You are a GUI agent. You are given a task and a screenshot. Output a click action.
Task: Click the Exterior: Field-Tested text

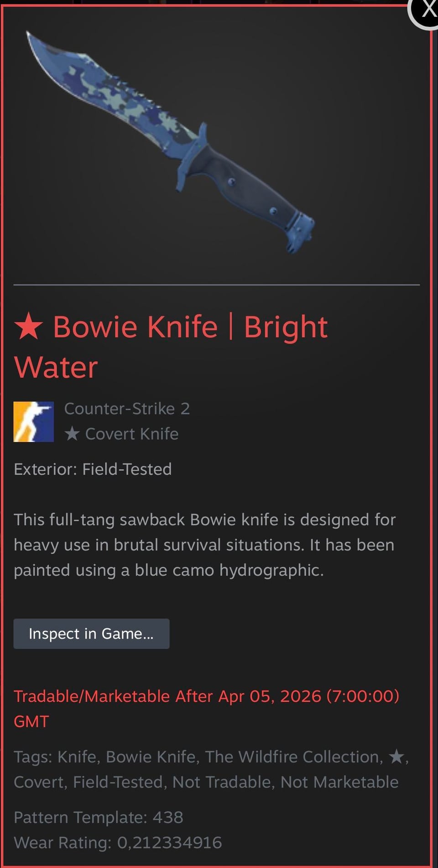93,469
